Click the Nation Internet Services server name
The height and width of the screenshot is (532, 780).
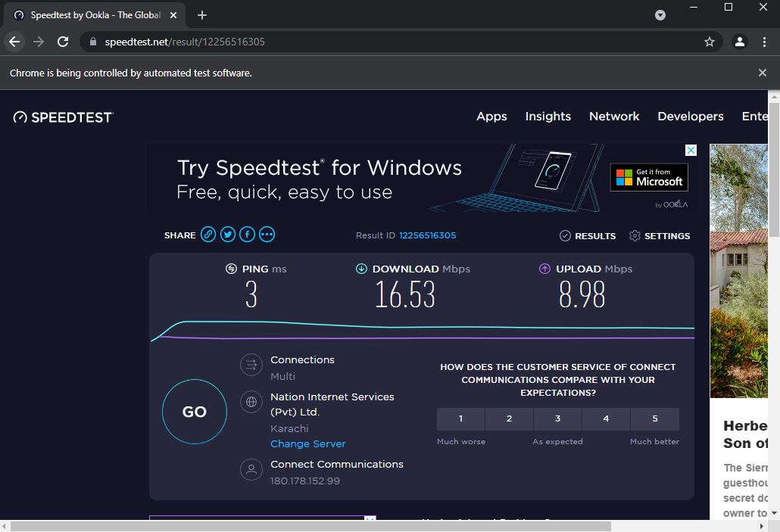point(332,404)
